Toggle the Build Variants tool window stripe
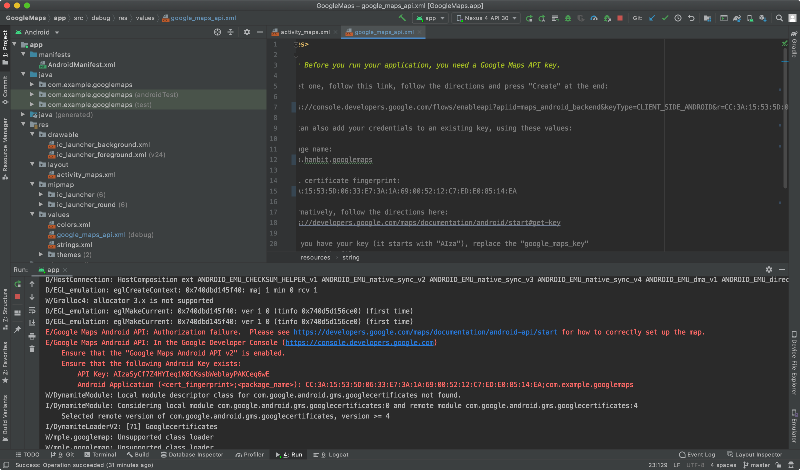The image size is (800, 470). [x=5, y=417]
